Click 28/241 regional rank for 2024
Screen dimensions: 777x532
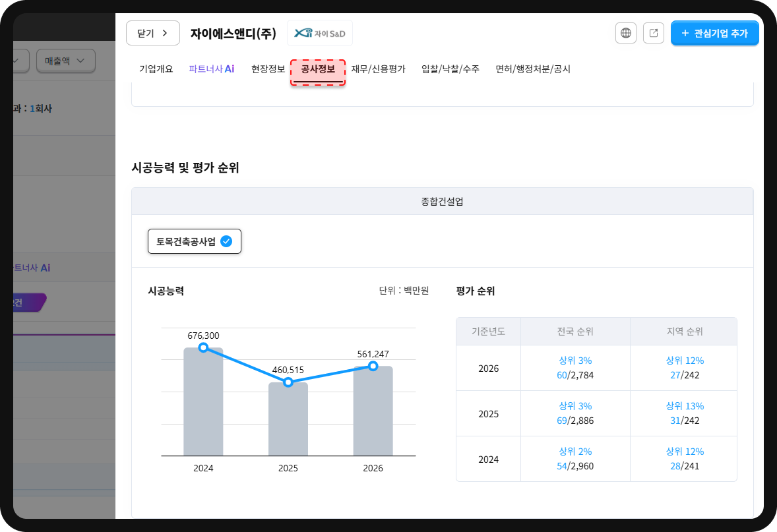(685, 466)
